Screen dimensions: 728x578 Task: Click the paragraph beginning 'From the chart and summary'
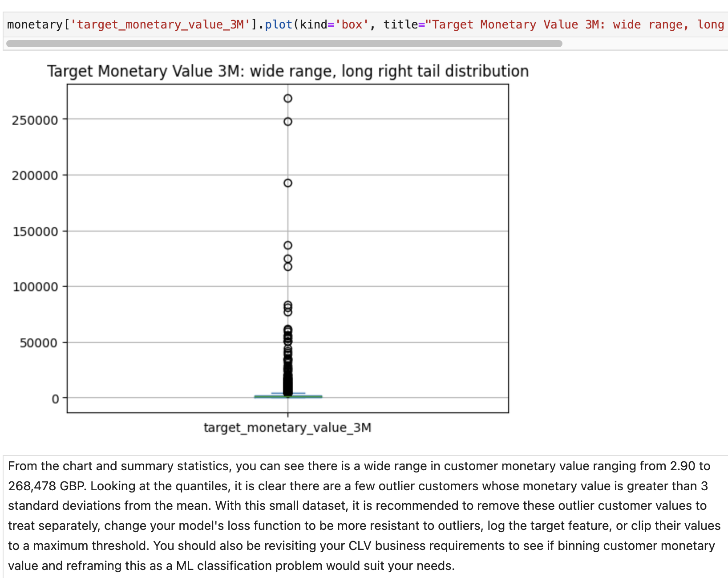365,516
